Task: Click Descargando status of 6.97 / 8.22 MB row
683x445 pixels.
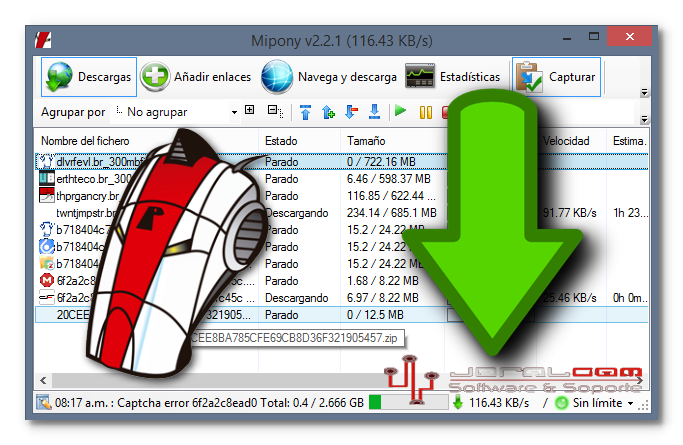Action: (297, 298)
